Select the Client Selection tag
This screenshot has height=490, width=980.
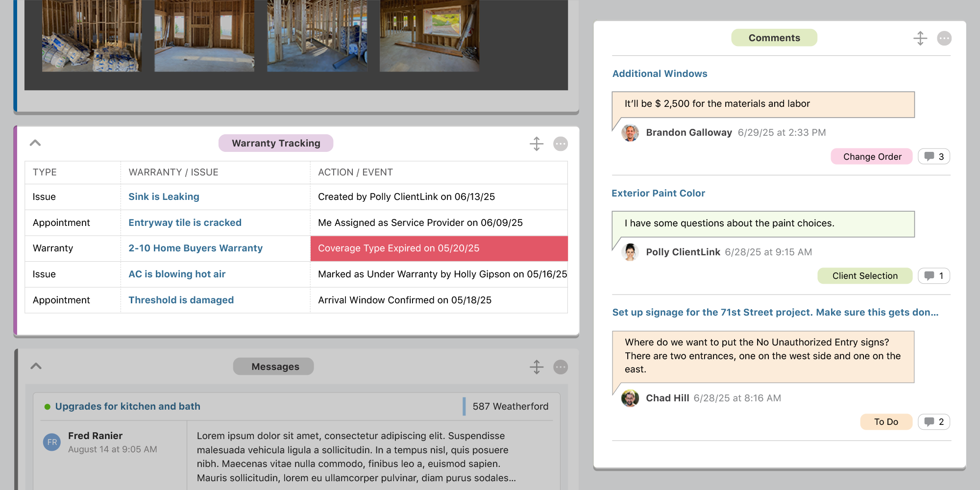(865, 276)
